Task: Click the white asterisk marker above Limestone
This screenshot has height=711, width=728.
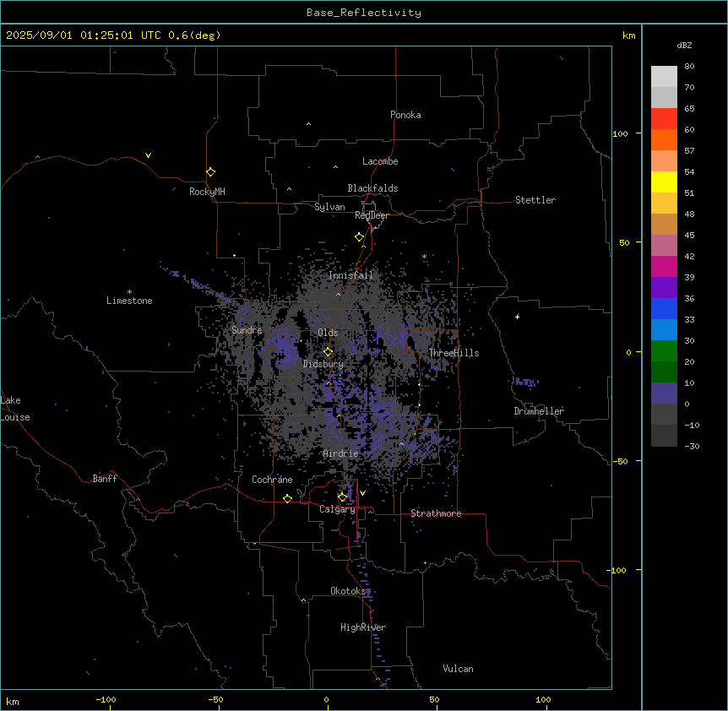Action: tap(129, 292)
